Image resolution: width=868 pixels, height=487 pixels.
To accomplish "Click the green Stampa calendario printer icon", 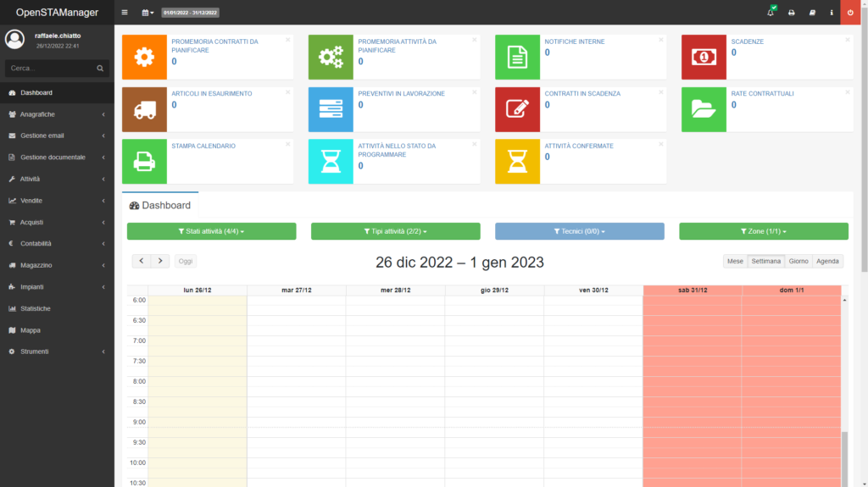I will [144, 162].
